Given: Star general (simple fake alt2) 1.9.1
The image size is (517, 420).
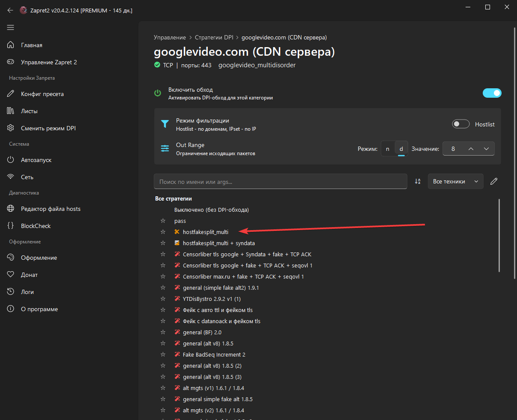Looking at the screenshot, I should coord(163,288).
